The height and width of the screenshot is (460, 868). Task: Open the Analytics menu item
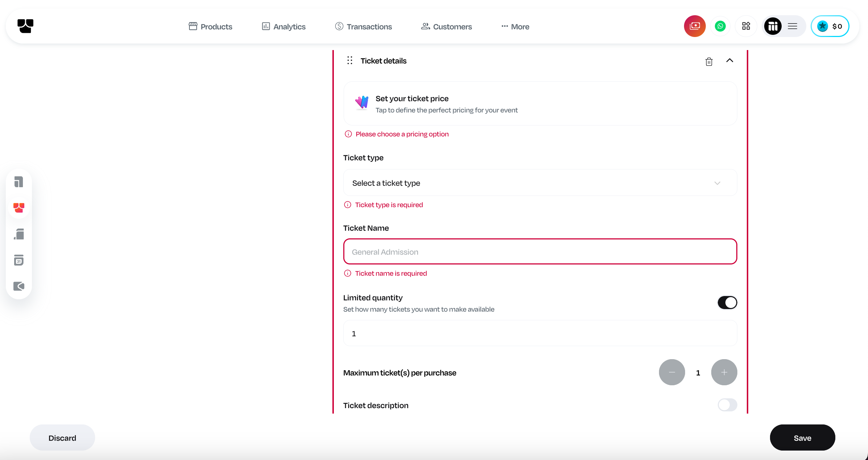pyautogui.click(x=284, y=26)
